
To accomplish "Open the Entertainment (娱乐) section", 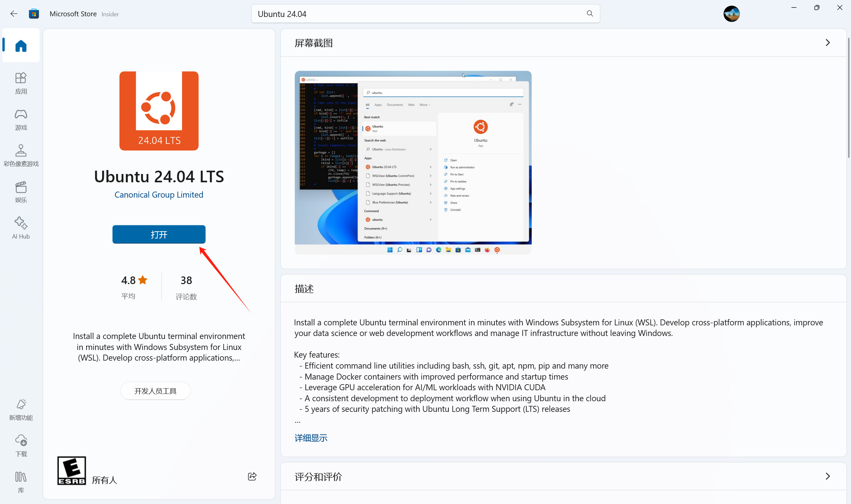I will pyautogui.click(x=21, y=192).
